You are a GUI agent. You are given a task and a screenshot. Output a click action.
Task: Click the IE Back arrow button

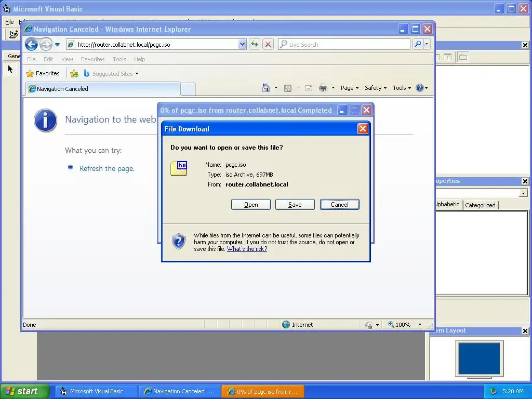[x=31, y=44]
